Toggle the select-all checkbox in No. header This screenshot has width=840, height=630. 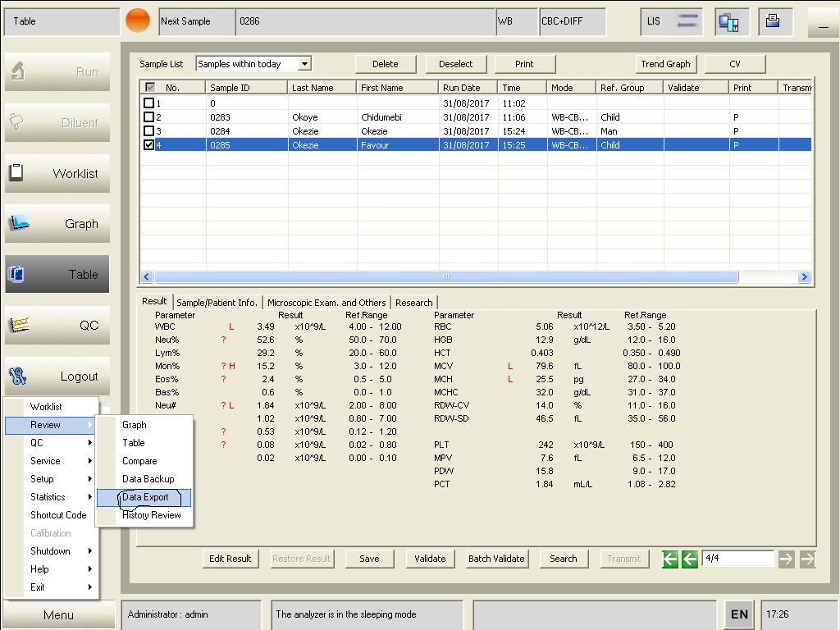point(150,87)
